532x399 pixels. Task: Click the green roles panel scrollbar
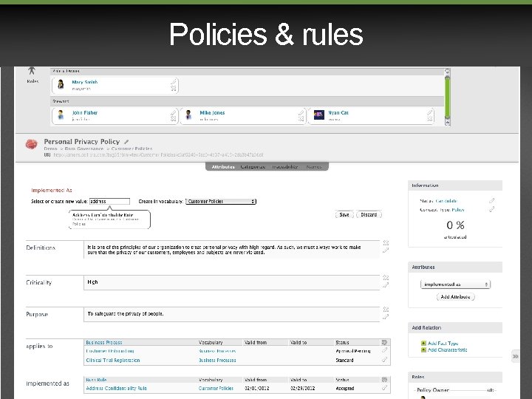[448, 97]
